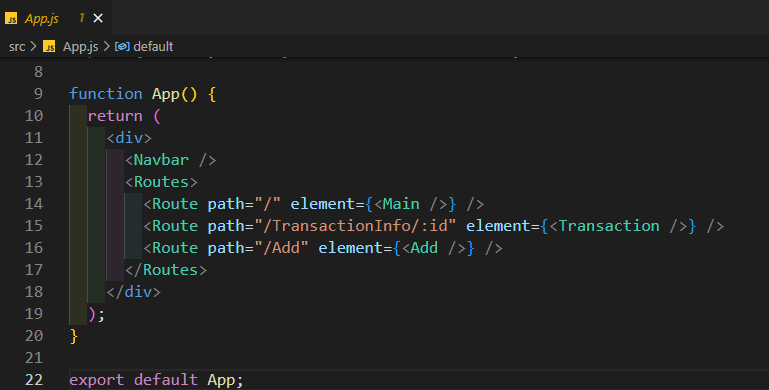Screen dimensions: 769x390
Task: Click the Navbar component tag
Action: 161,160
